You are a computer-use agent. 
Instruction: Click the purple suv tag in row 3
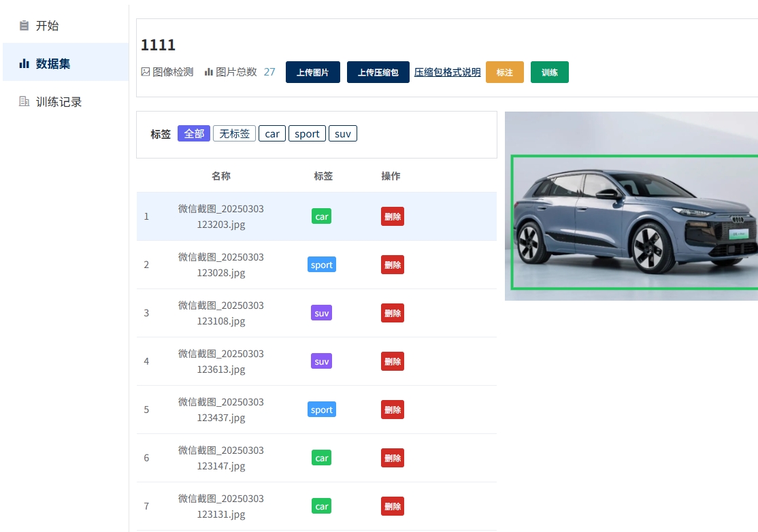tap(321, 313)
